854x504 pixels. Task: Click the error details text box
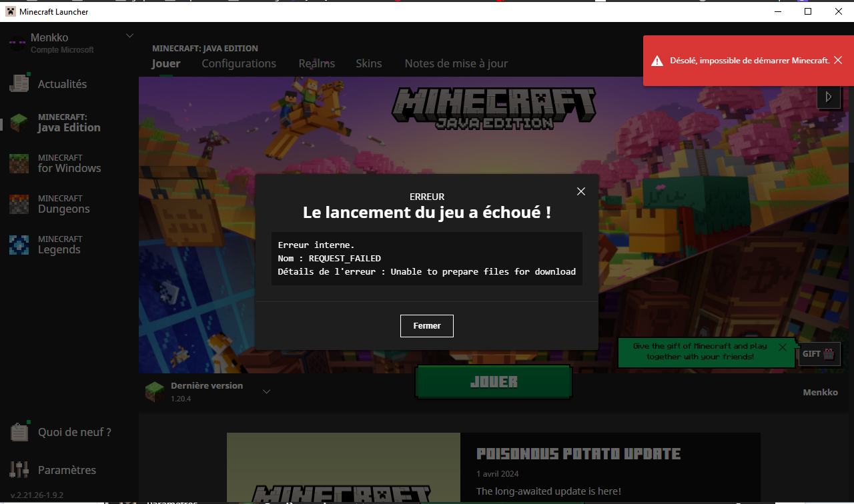pos(427,259)
